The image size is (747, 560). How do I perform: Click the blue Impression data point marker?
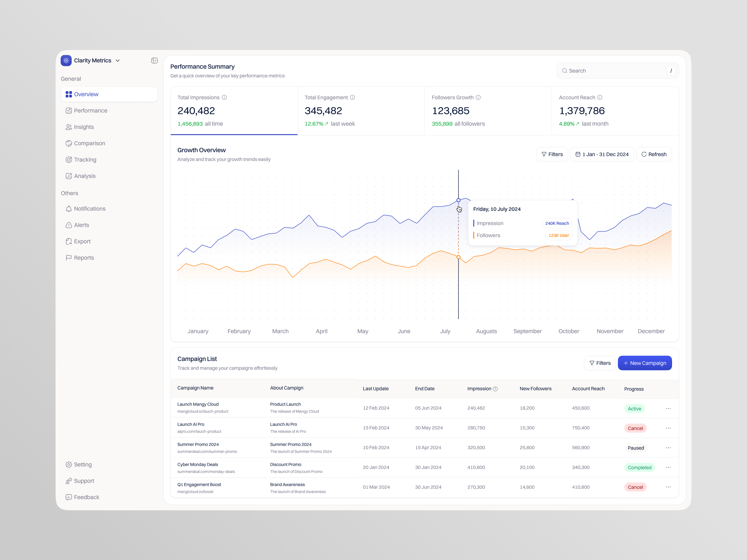tap(458, 200)
